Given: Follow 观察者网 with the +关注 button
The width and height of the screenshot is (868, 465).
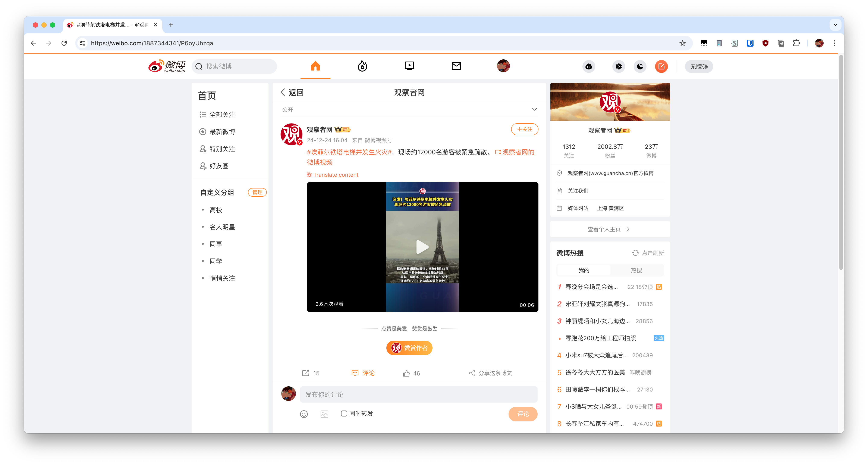Looking at the screenshot, I should [524, 129].
